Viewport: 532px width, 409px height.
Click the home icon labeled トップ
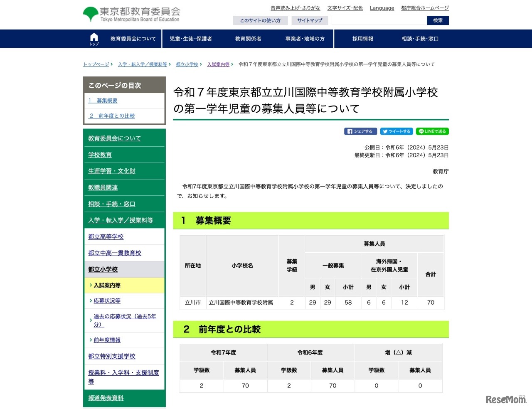coord(94,39)
